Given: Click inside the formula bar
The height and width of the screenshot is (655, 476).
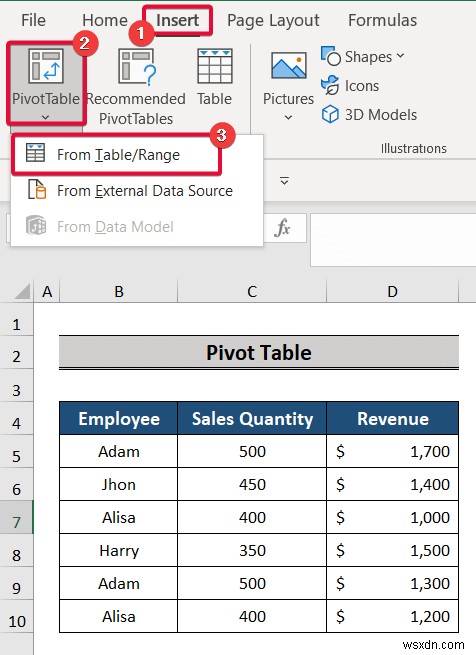Looking at the screenshot, I should [x=393, y=240].
